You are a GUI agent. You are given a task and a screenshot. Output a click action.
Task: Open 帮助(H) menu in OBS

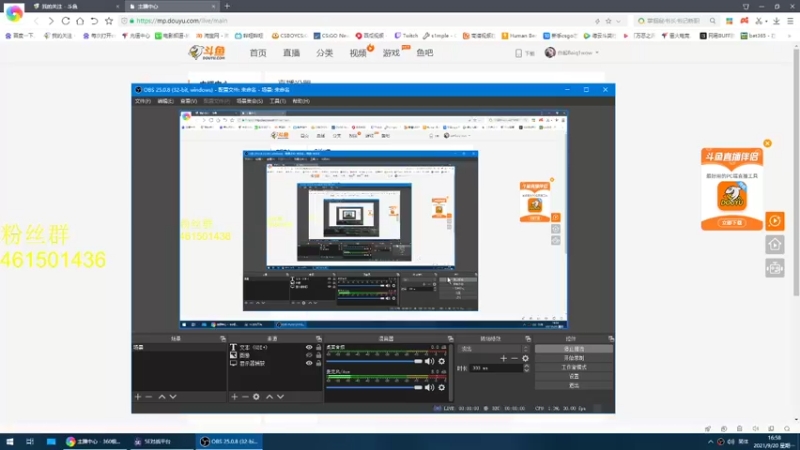301,101
